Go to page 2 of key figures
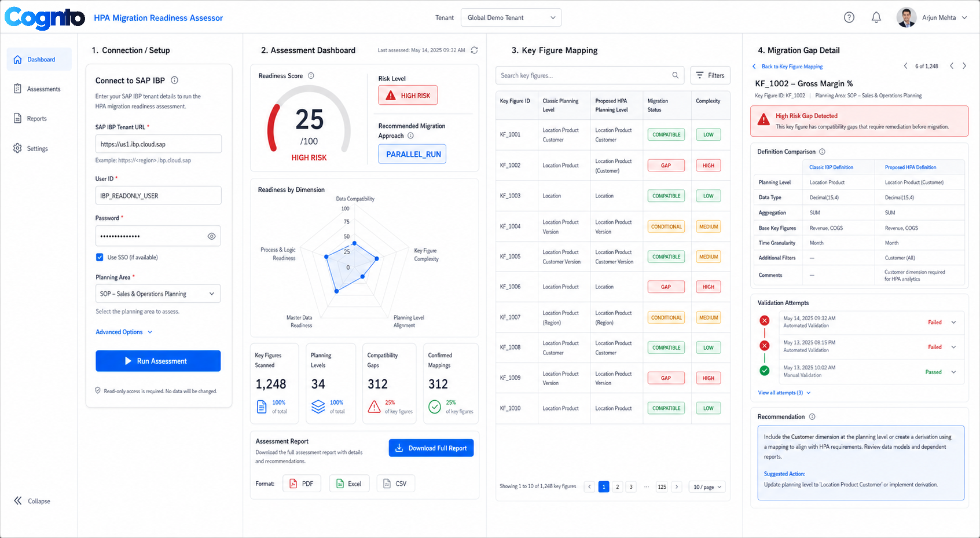Image resolution: width=980 pixels, height=538 pixels. (x=618, y=487)
